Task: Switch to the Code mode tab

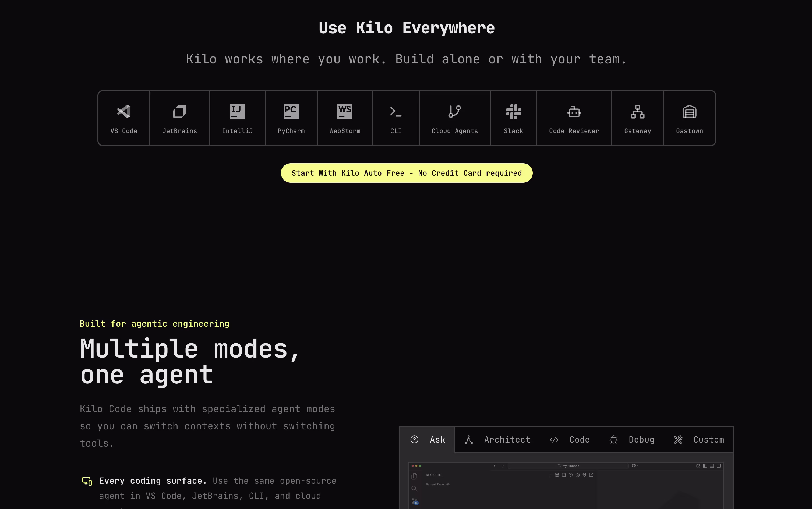Action: [x=570, y=440]
